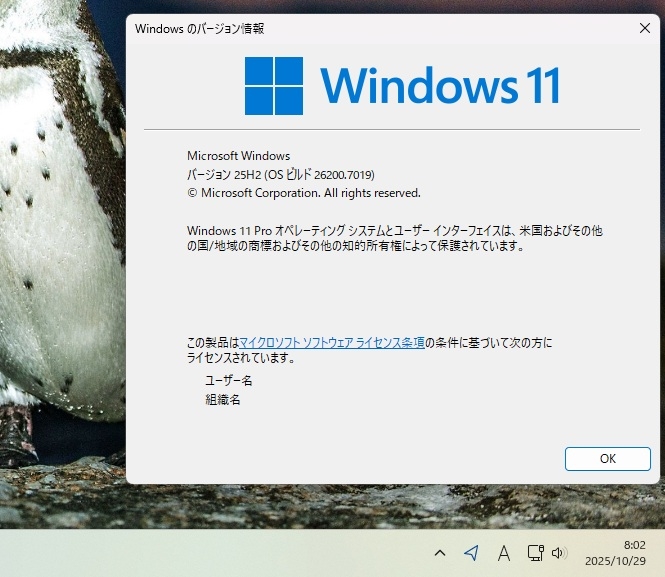This screenshot has width=665, height=577.
Task: Close the Windows のバージョン情報 dialog
Action: (645, 28)
